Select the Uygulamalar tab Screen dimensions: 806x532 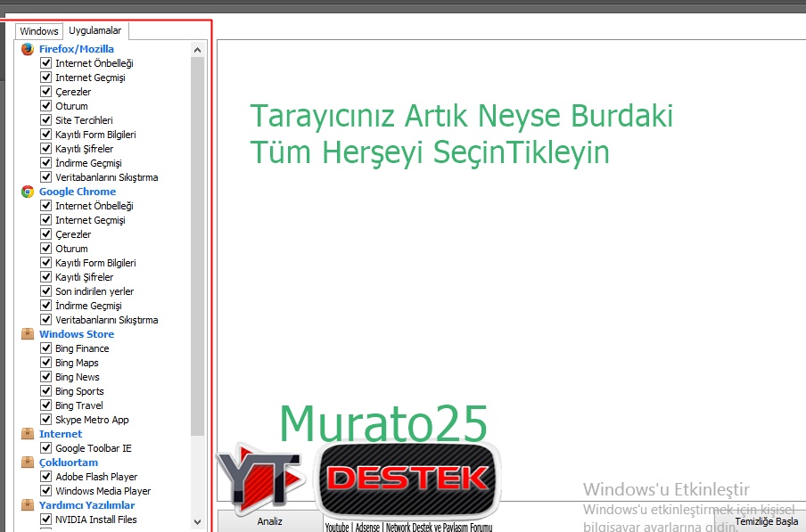pyautogui.click(x=95, y=30)
